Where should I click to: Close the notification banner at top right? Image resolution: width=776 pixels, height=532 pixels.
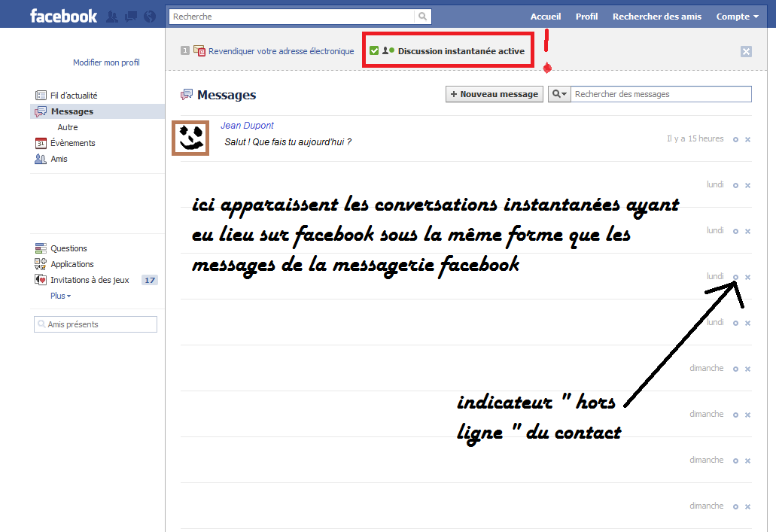click(746, 51)
